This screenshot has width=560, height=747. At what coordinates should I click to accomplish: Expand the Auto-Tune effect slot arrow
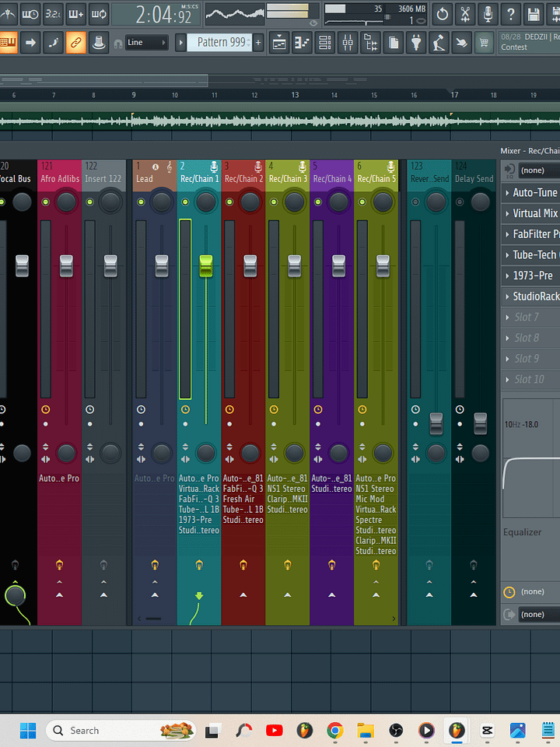[508, 192]
